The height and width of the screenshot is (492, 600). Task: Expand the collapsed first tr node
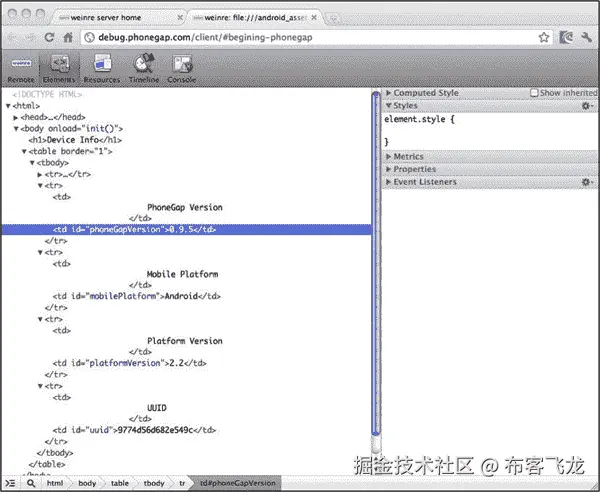pyautogui.click(x=39, y=174)
